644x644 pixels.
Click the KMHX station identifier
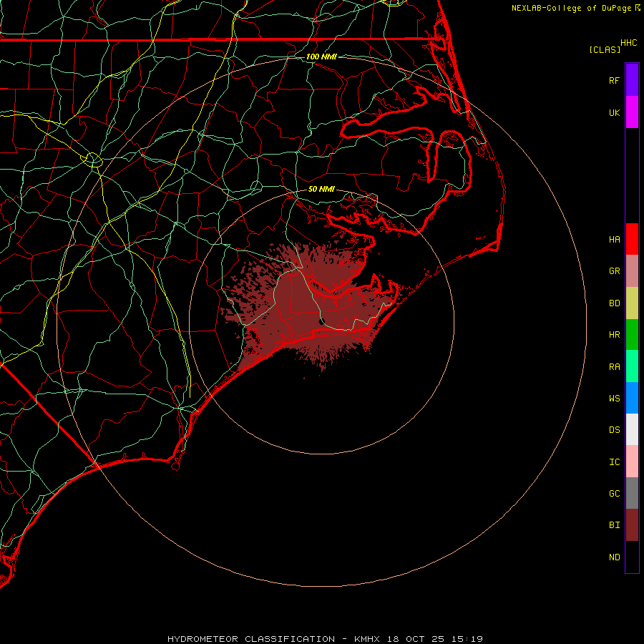(x=367, y=639)
